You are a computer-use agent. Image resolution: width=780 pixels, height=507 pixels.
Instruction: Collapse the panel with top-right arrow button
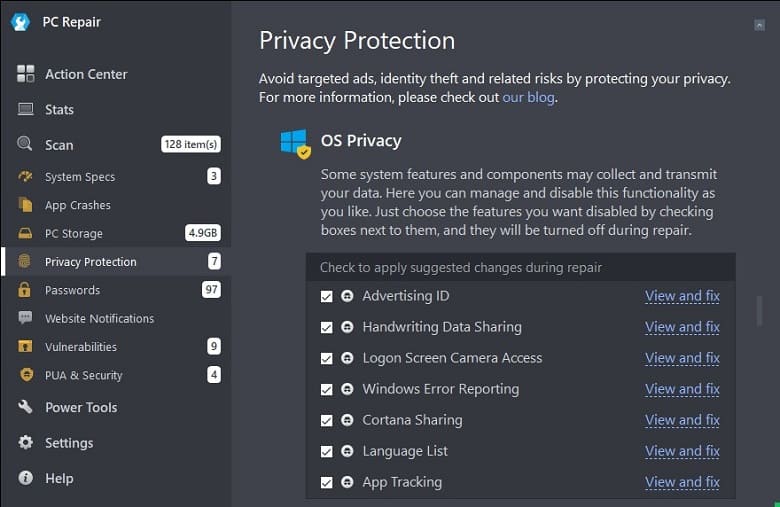point(759,25)
